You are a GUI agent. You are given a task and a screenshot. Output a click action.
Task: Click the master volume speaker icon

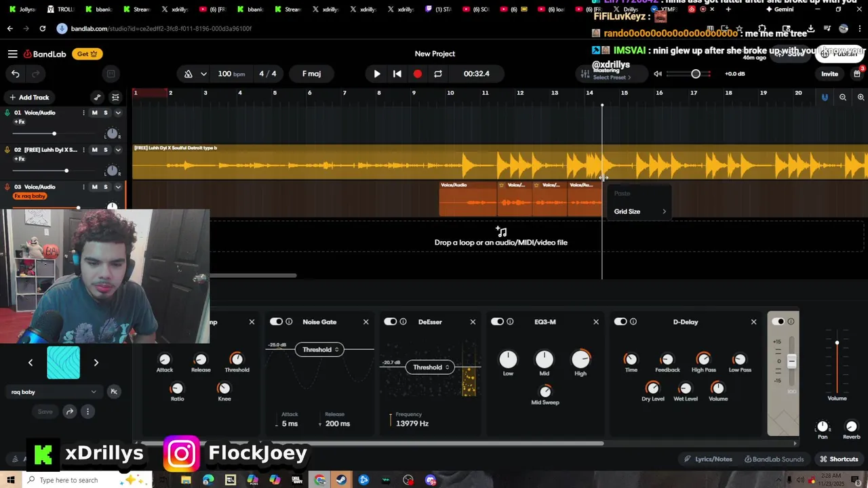658,74
